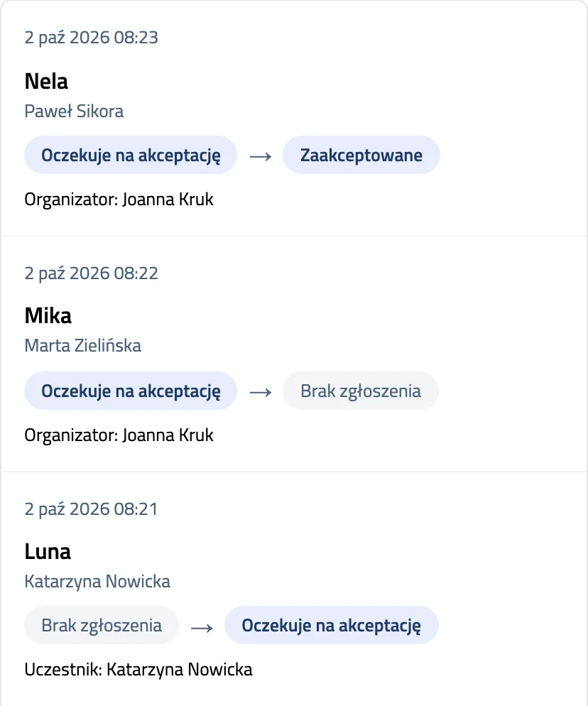Viewport: 588px width, 706px height.
Task: Click the arrow icon in Luna's entry
Action: [x=202, y=627]
